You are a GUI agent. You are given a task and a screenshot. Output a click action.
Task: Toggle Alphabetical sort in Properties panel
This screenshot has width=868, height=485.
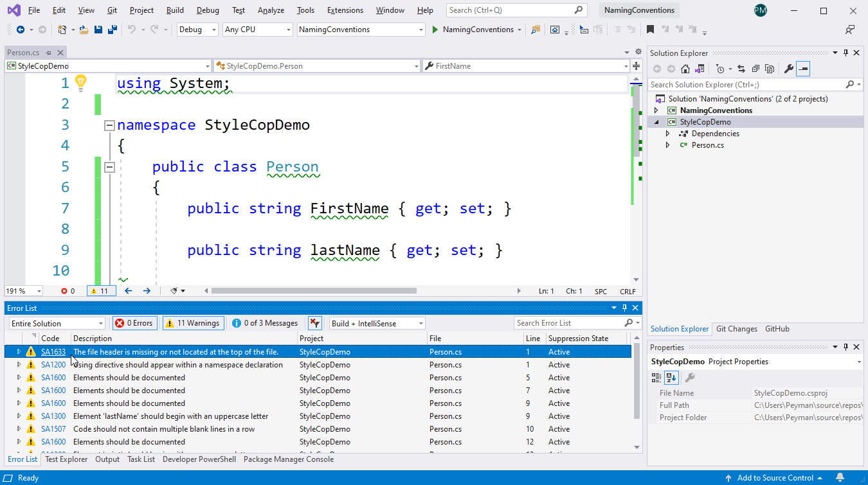(x=671, y=378)
